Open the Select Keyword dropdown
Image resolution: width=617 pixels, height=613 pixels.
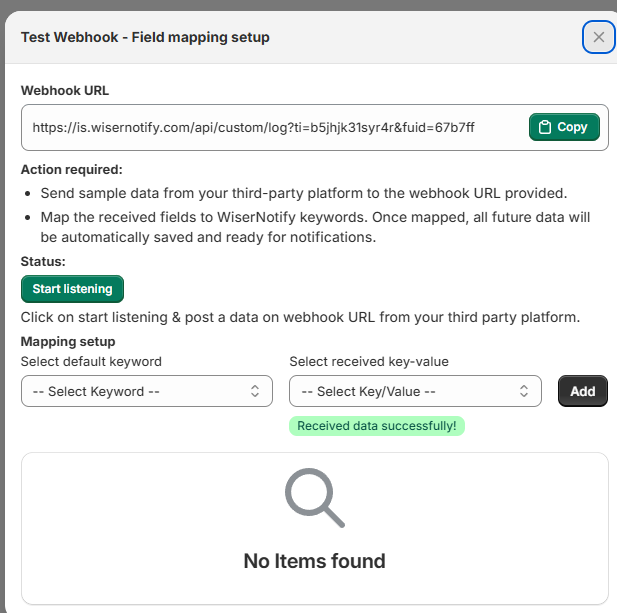(x=147, y=391)
